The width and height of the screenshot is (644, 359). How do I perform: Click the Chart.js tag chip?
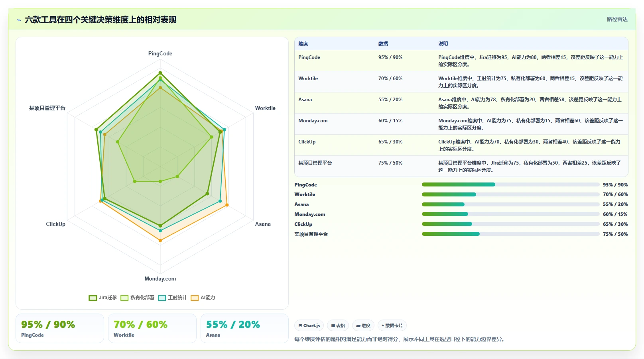[x=309, y=326]
